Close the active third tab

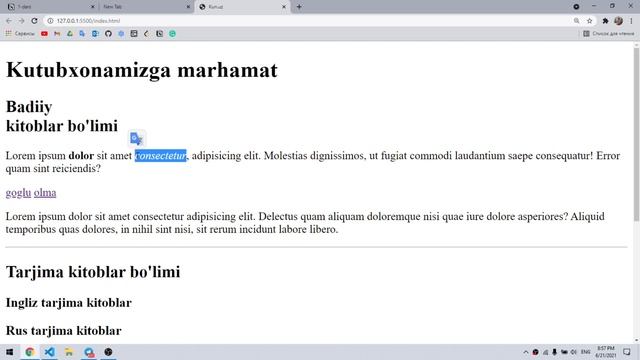click(284, 7)
